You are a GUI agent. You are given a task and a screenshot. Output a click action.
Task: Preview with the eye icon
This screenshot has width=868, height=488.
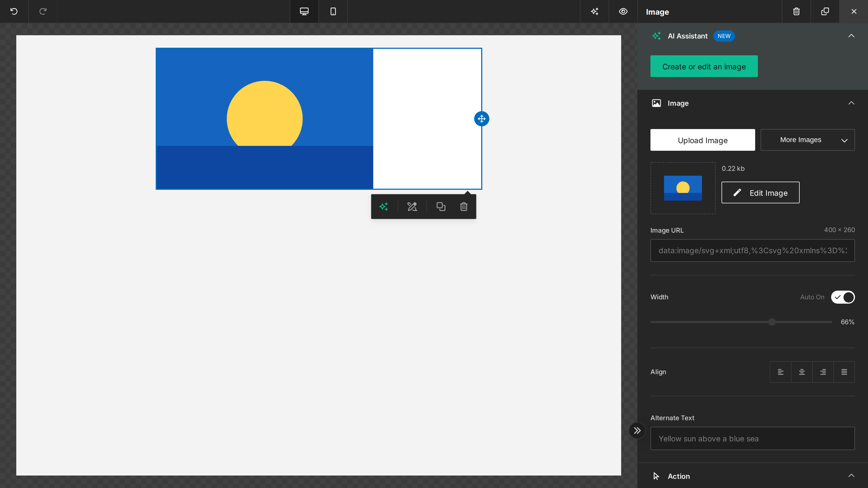point(623,11)
